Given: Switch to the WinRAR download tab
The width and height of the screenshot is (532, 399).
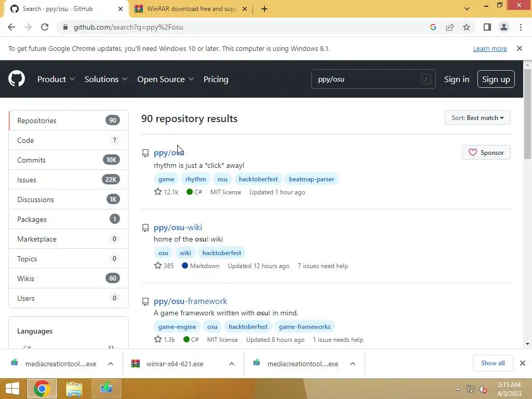Looking at the screenshot, I should [x=190, y=9].
